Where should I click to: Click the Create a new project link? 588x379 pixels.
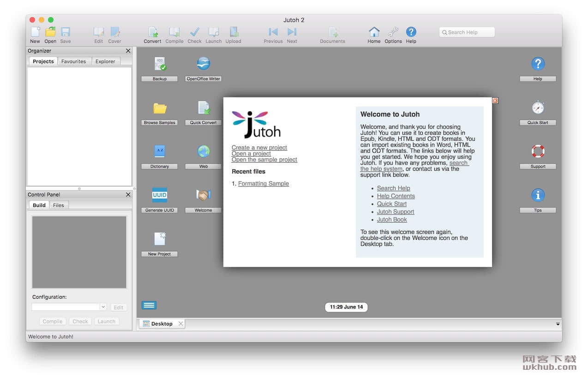(259, 148)
